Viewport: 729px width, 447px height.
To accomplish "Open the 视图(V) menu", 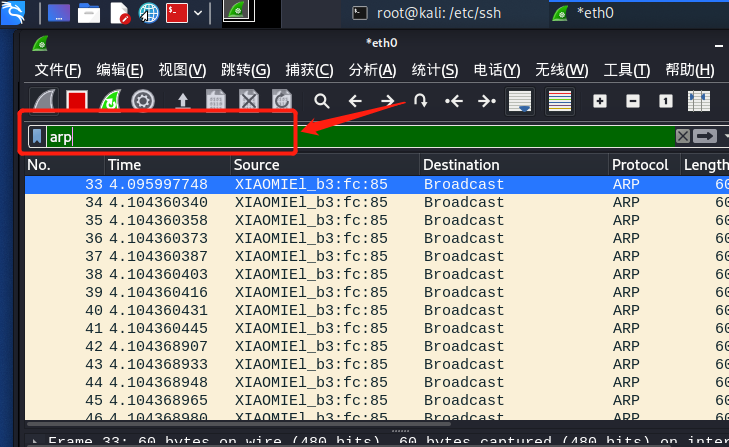I will [x=182, y=70].
